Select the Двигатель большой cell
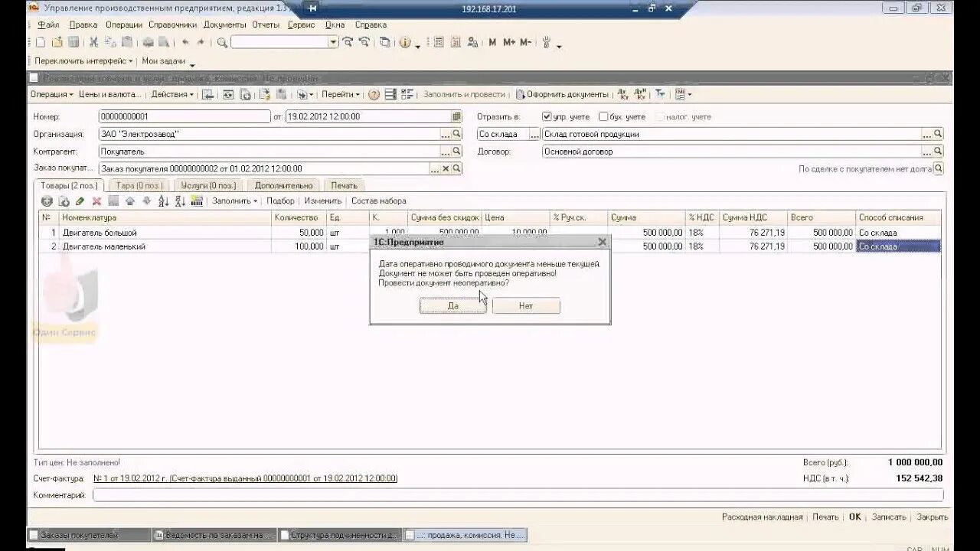This screenshot has height=551, width=980. (x=165, y=233)
